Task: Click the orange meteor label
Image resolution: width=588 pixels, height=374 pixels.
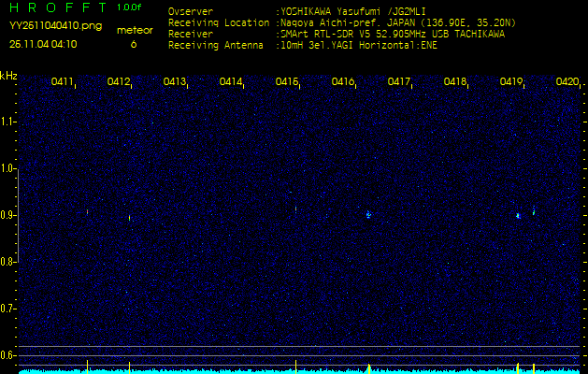Action: point(134,30)
